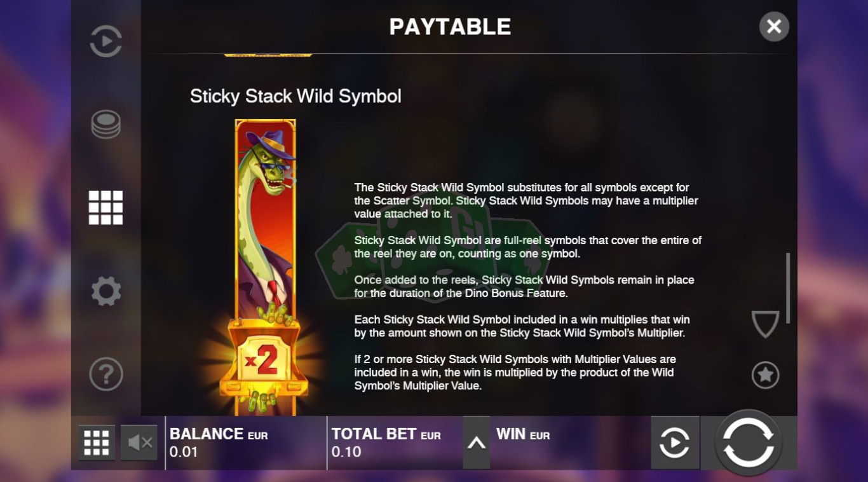Open help question mark icon

point(105,374)
